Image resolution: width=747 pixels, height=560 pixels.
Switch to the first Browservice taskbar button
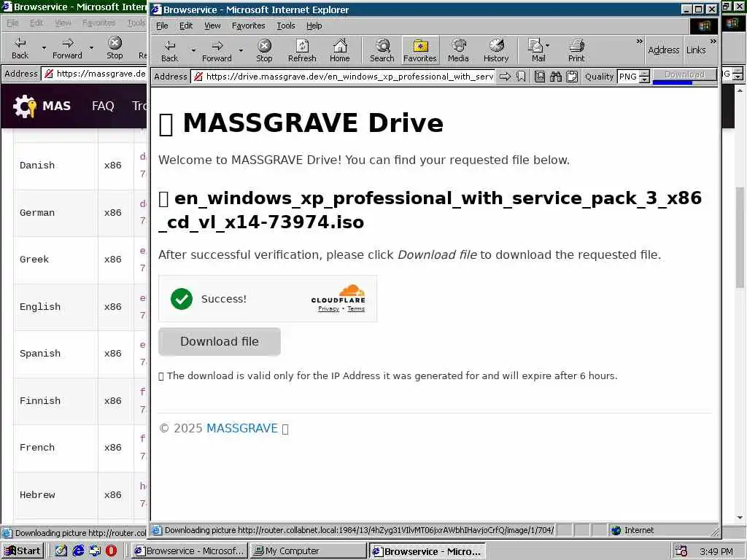[x=189, y=551]
